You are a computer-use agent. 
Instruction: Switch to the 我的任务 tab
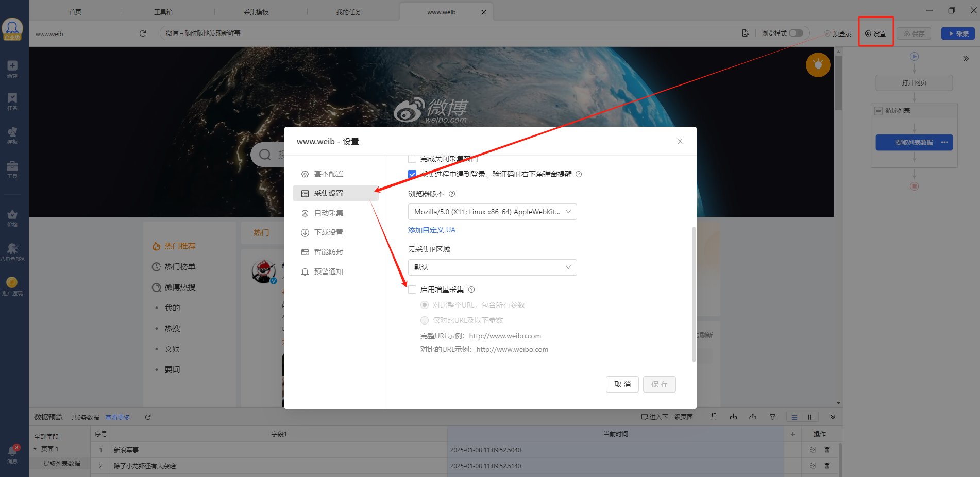coord(349,12)
